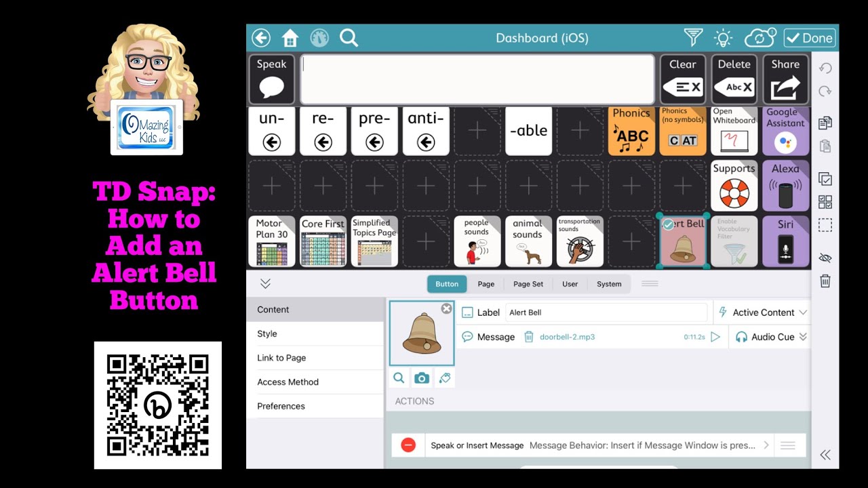Viewport: 868px width, 488px height.
Task: Open the Access Method section
Action: coord(315,382)
